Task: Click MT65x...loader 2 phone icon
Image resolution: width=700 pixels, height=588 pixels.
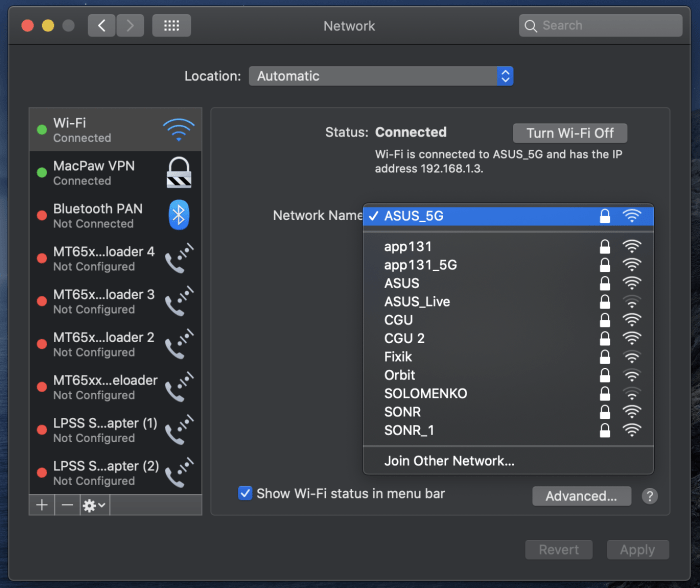Action: coord(179,344)
